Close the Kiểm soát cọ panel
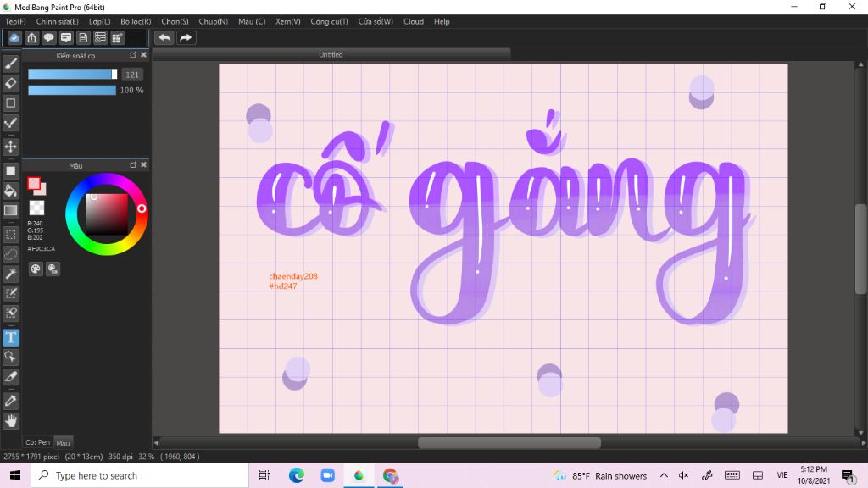Viewport: 868px width, 488px height. [x=143, y=55]
